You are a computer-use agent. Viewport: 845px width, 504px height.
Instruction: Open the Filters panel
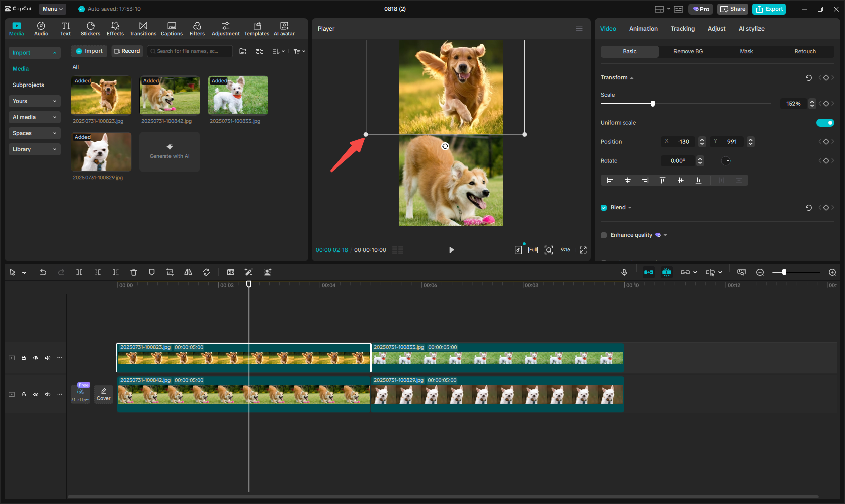pos(197,28)
